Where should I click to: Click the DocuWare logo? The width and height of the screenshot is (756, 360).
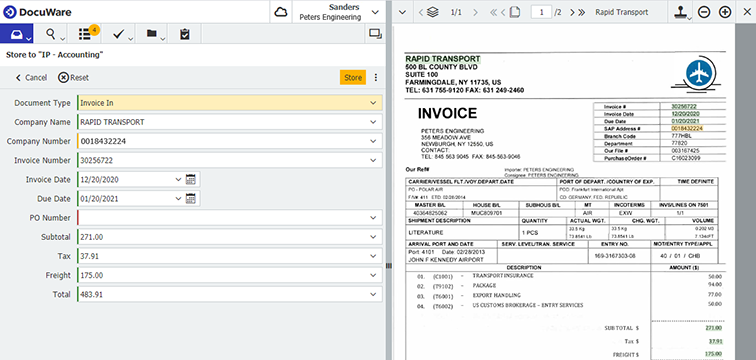coord(38,12)
